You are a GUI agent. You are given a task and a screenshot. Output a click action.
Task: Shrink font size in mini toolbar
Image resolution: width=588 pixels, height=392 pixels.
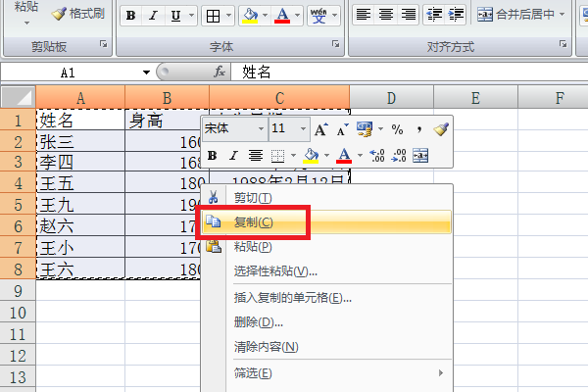click(342, 129)
